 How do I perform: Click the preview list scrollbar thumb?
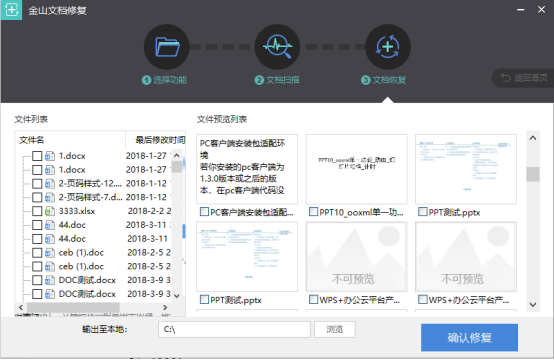533,174
